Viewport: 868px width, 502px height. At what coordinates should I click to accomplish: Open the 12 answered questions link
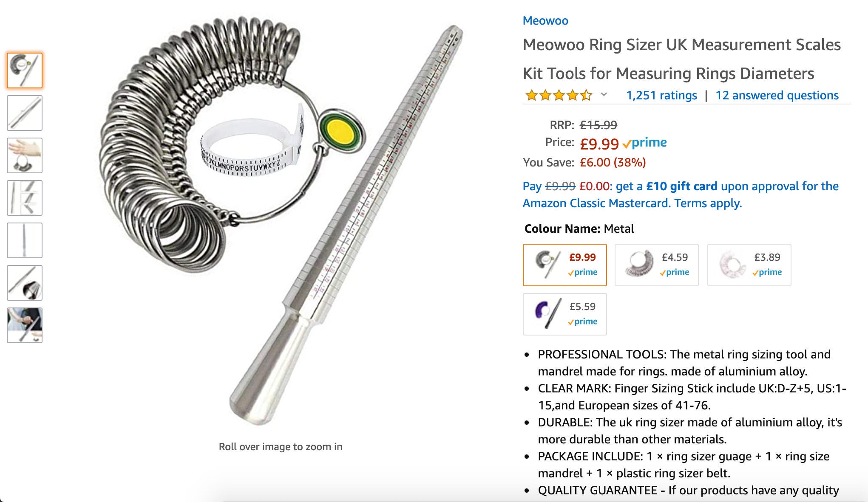[x=777, y=95]
